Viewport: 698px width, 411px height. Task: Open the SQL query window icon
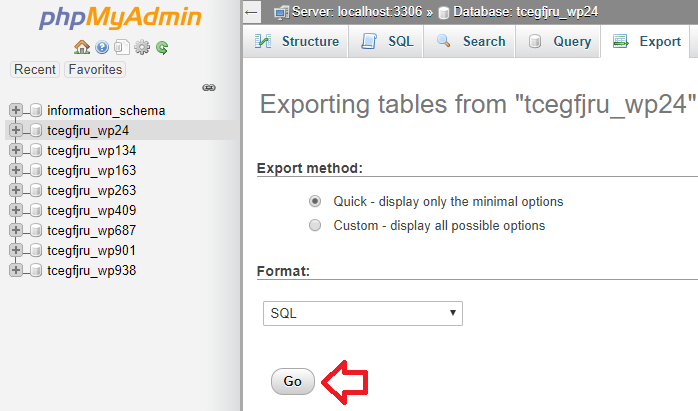tap(122, 47)
